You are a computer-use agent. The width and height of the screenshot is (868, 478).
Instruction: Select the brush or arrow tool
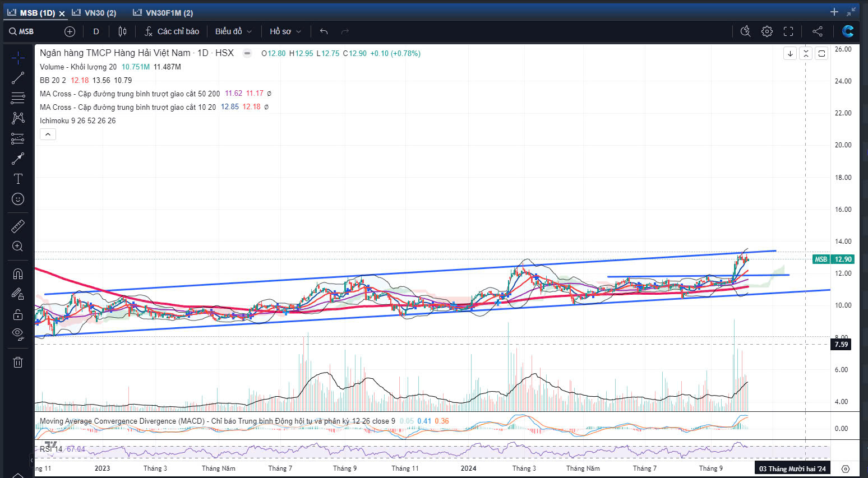(x=18, y=159)
